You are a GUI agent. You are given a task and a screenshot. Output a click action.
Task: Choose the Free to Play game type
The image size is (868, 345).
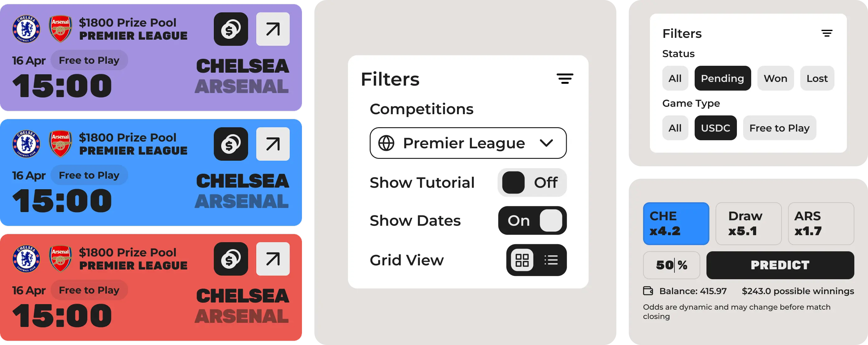click(x=779, y=128)
